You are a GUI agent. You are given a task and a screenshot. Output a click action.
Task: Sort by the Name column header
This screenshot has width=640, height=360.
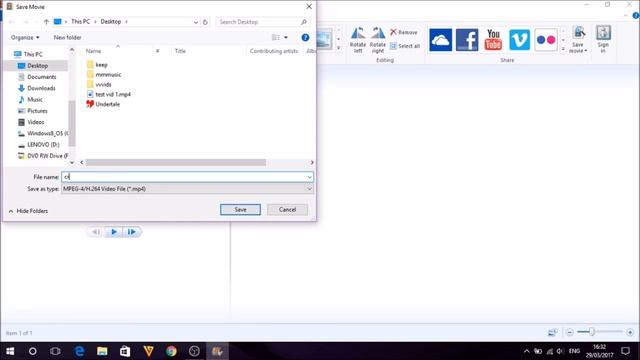[x=93, y=51]
